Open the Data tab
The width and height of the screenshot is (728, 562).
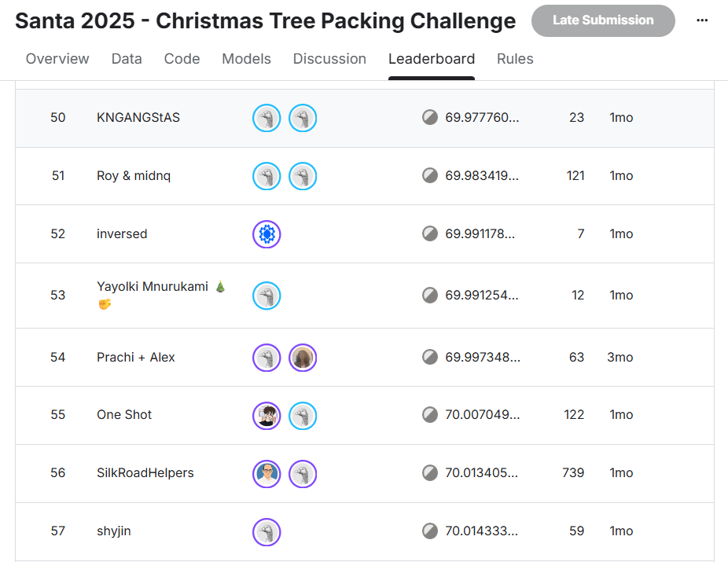[x=127, y=58]
